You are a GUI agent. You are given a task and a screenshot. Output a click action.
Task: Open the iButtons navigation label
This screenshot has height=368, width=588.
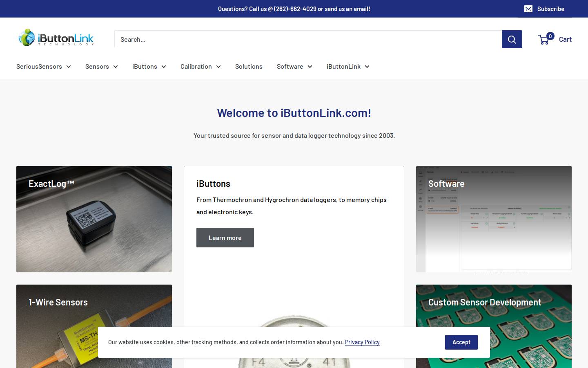pos(145,66)
